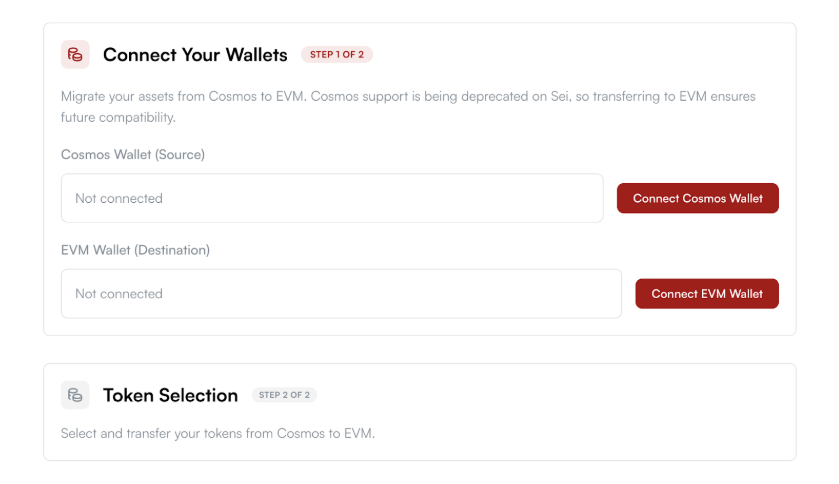Click 'Not connected' status in Cosmos wallet box
Screen dimensions: 839x484
tap(118, 198)
